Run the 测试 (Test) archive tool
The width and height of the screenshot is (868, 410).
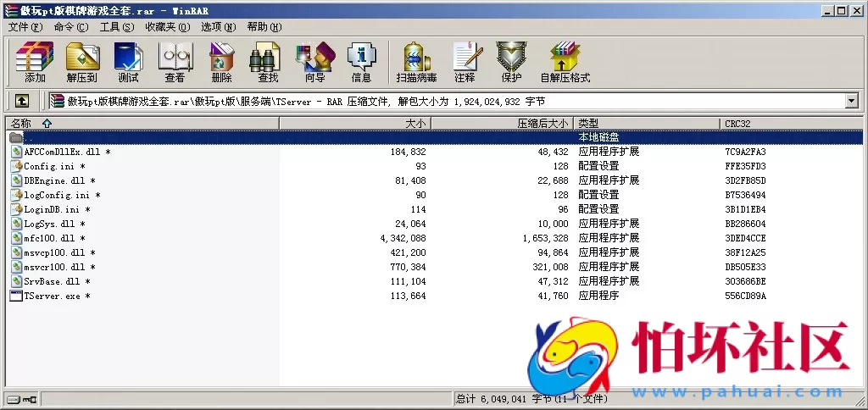pos(129,61)
